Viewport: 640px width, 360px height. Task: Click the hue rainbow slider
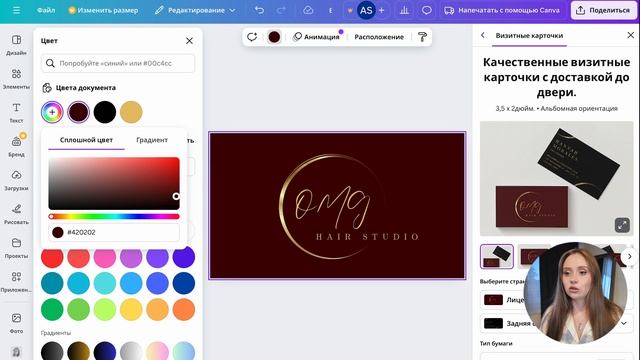114,216
